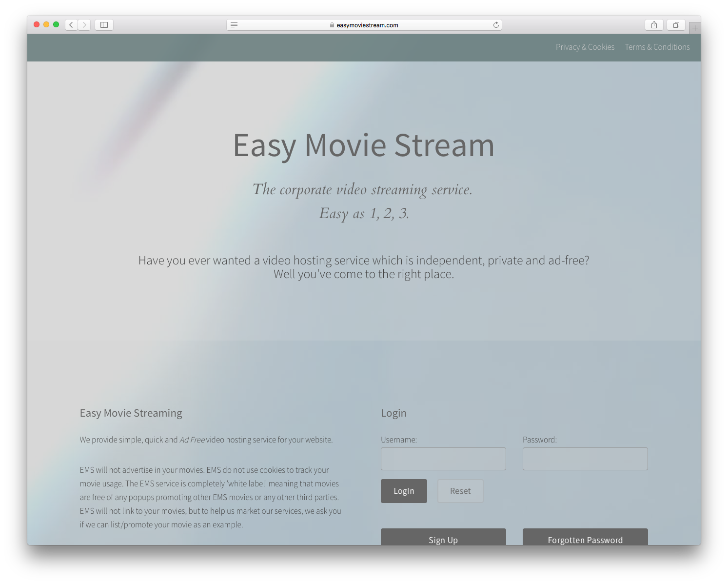Viewport: 728px width, 584px height.
Task: Click the italic 'Ad Free' text
Action: click(192, 440)
